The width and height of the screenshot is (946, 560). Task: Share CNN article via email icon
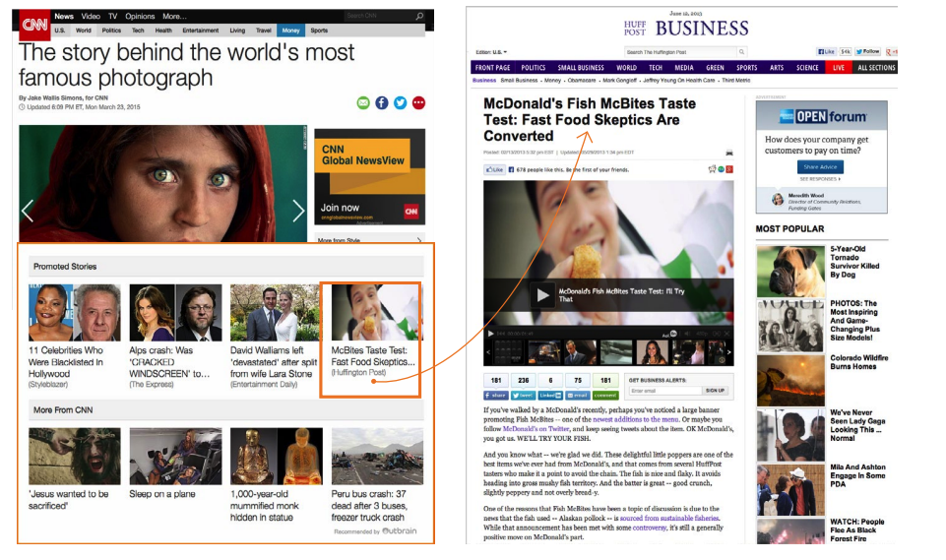click(x=363, y=103)
